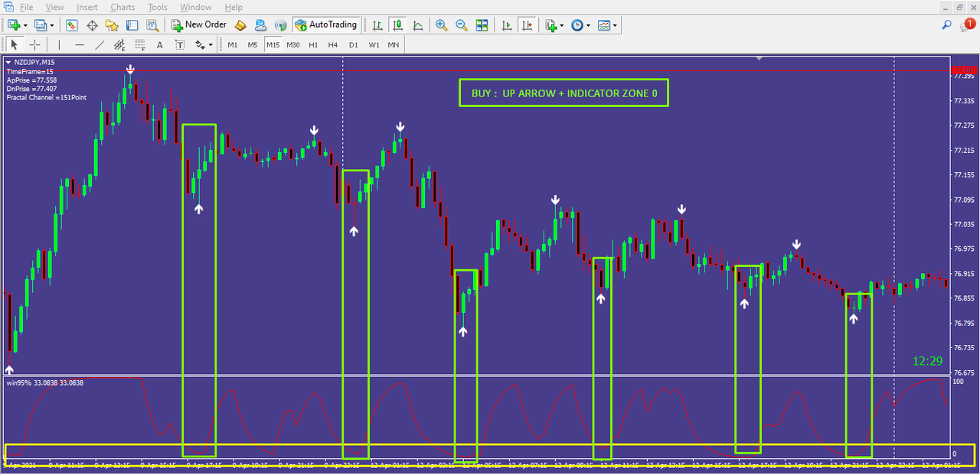Open the Navigator folder-star icon
The height and width of the screenshot is (475, 980).
click(113, 24)
